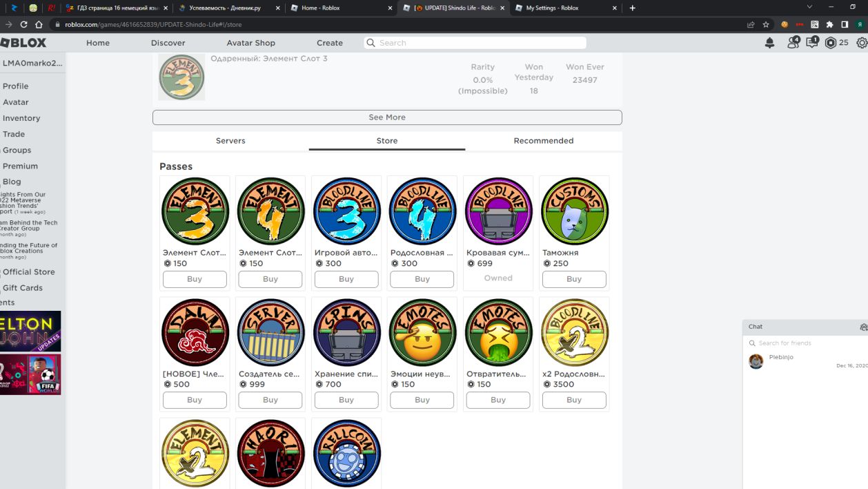Open the x2 Bloodline gold pass icon
Viewport: 868px width, 489px height.
pos(574,332)
